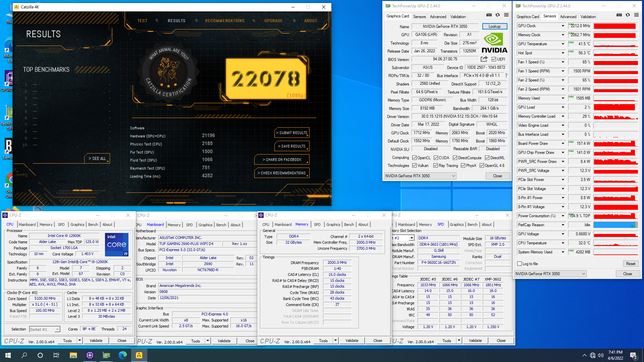The height and width of the screenshot is (362, 644).
Task: Click the Bus Interface question mark icon
Action: [506, 75]
